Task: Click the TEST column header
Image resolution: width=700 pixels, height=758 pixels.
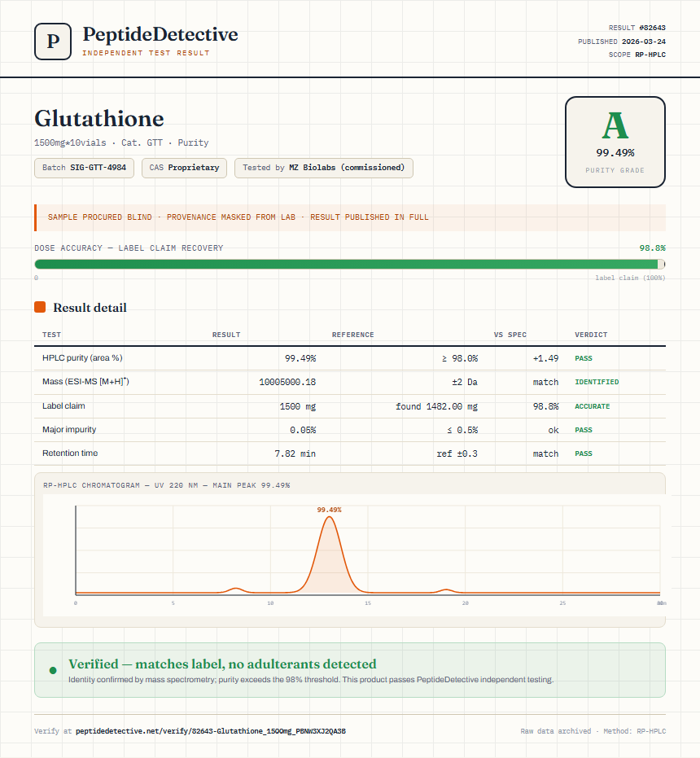Action: (x=52, y=335)
